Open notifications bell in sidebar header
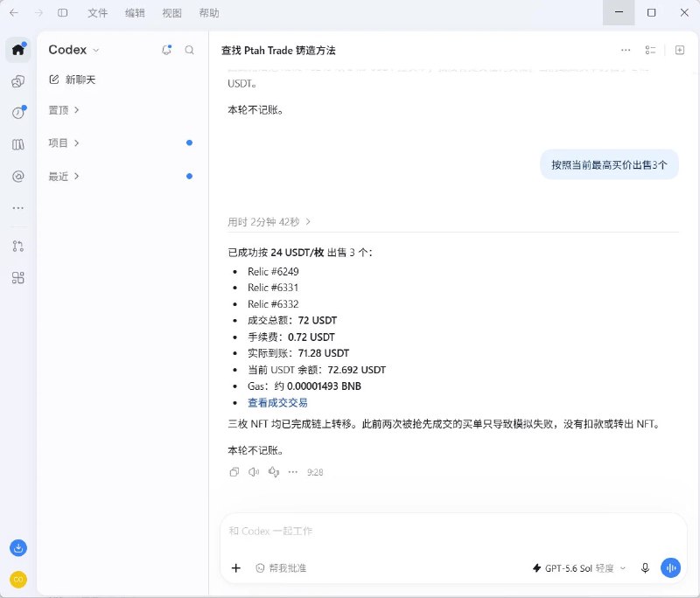The height and width of the screenshot is (598, 700). pos(166,50)
